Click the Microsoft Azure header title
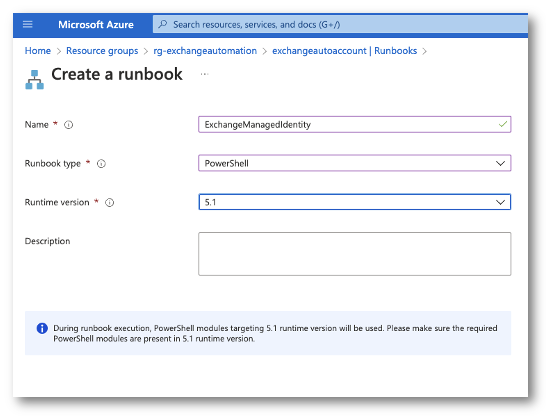The width and height of the screenshot is (546, 418). click(x=96, y=25)
